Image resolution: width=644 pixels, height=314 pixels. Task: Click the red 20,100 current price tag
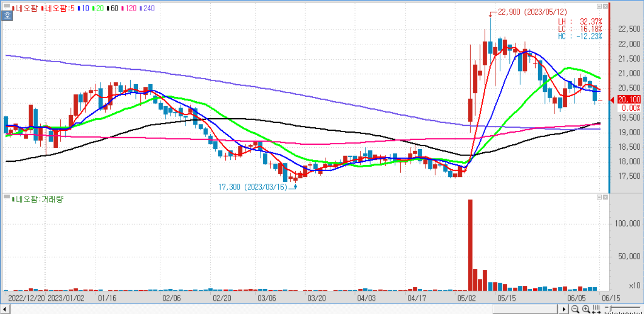(628, 100)
